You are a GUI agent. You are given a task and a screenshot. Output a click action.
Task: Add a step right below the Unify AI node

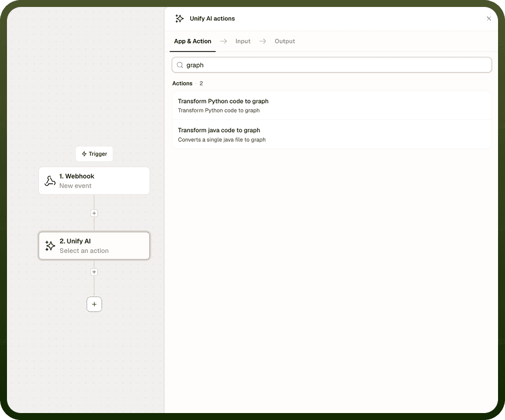point(94,272)
